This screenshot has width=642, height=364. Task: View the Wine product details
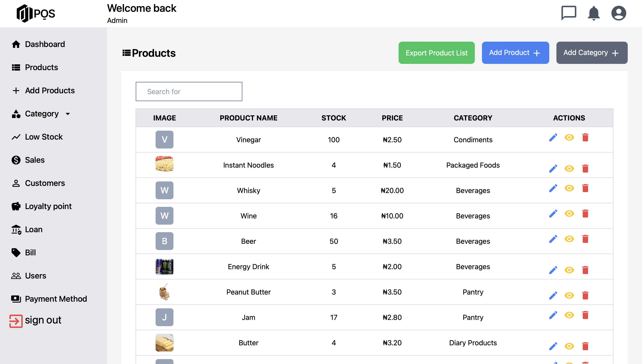click(569, 214)
